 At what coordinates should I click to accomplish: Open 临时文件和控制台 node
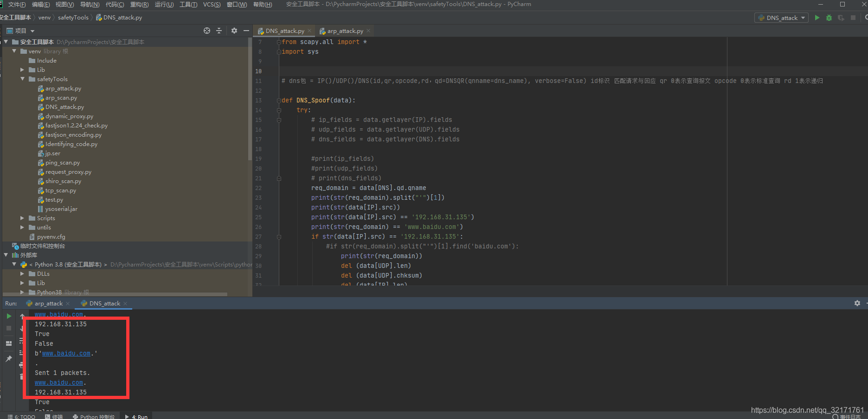42,246
